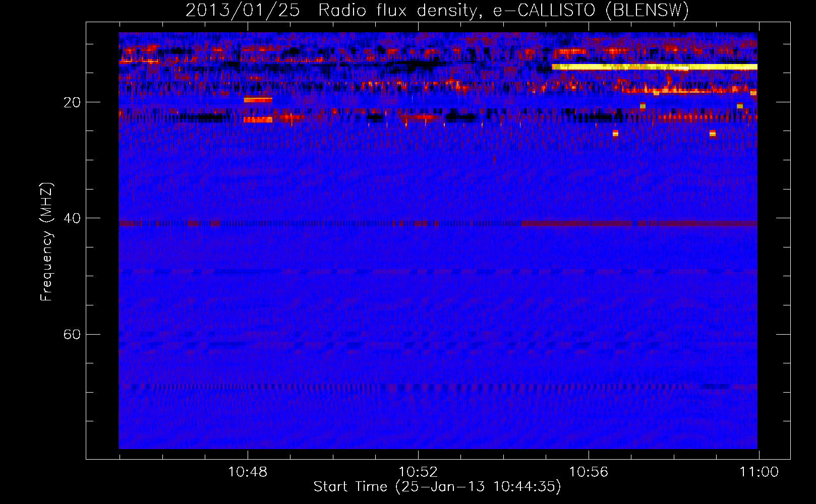
Task: Select the 10:48 time tick label
Action: (248, 472)
